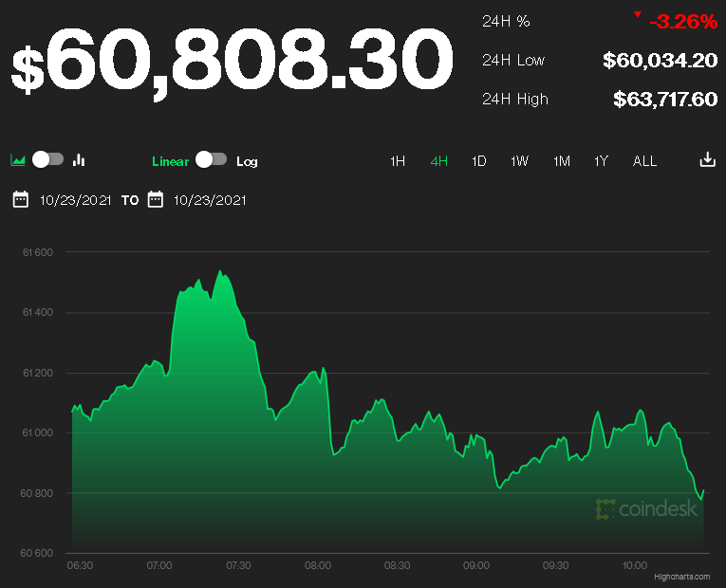Switch to the 4H time range
This screenshot has width=726, height=588.
tap(439, 161)
